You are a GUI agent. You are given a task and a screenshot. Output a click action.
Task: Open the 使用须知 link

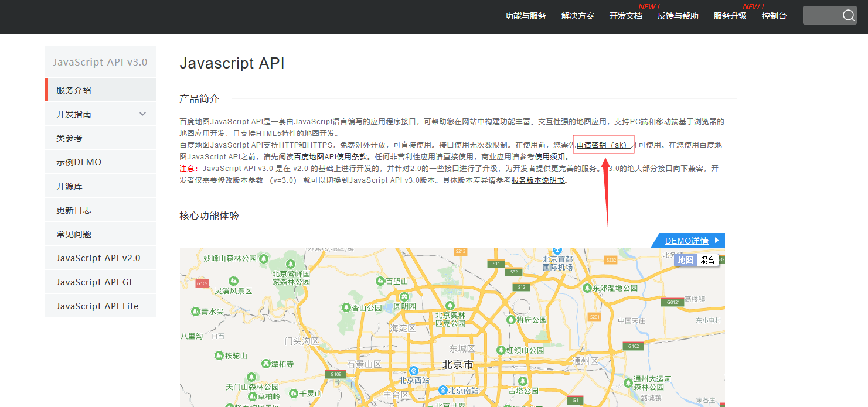(x=550, y=156)
